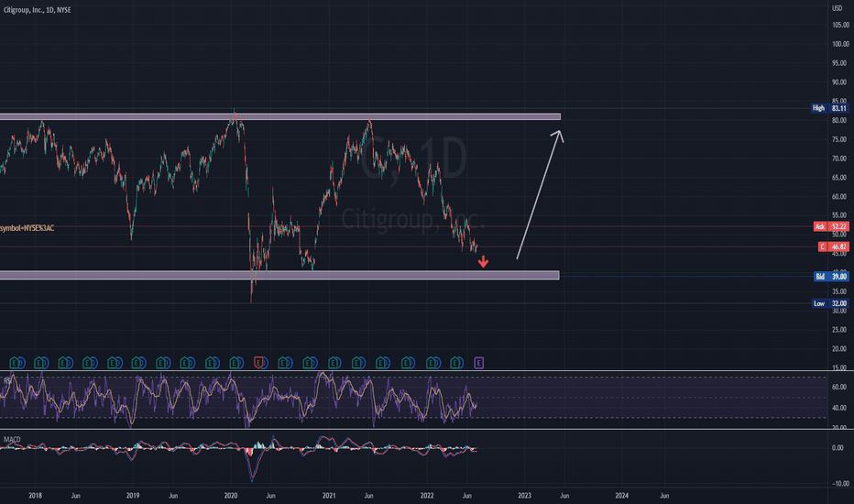Screen dimensions: 854x504
Task: Click the 105.00 price scale value
Action: pos(840,25)
